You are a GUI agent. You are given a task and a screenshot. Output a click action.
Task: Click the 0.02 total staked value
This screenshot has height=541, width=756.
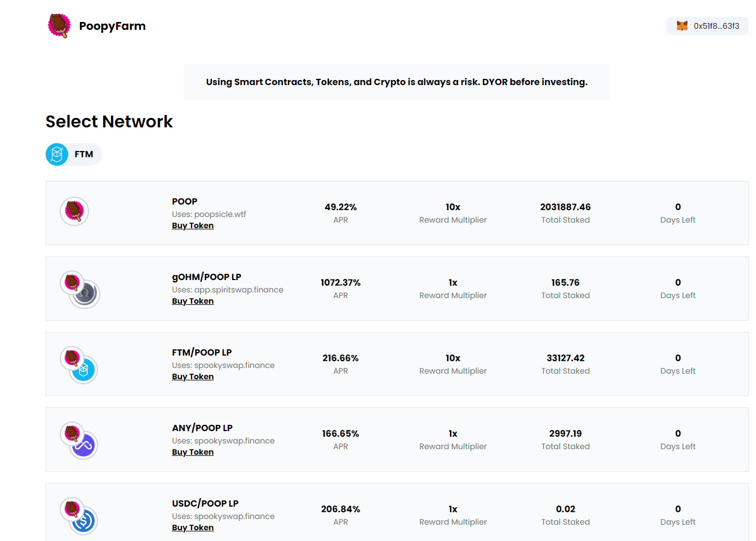(x=566, y=509)
